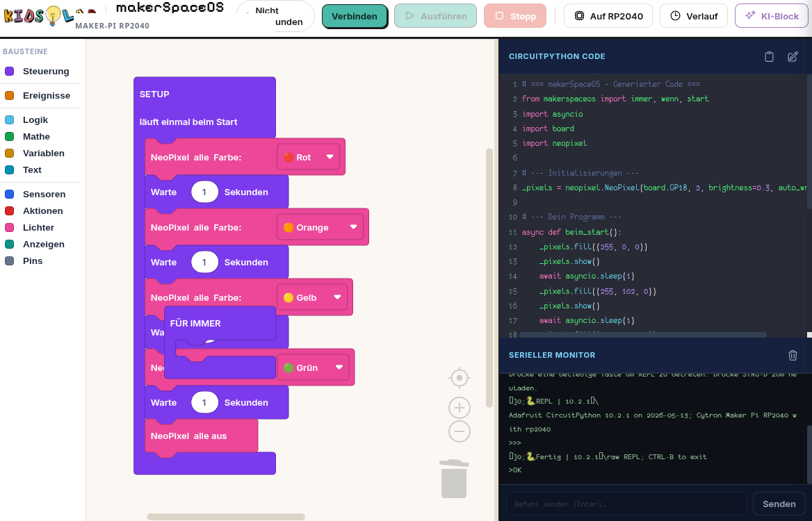Screen dimensions: 812x521
Task: Click the CIRCUITPYTHON CODE panel title
Action: pos(557,56)
